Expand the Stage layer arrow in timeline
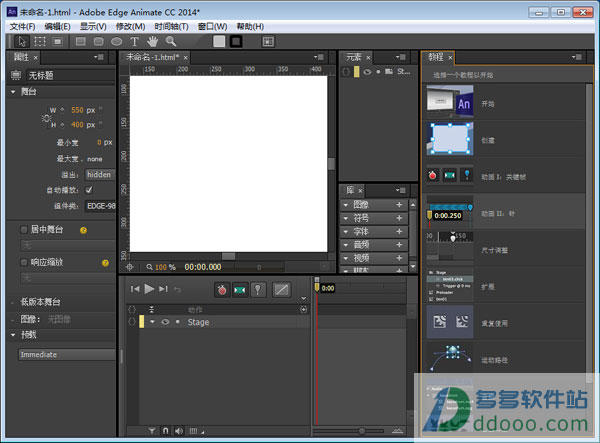 coord(152,322)
